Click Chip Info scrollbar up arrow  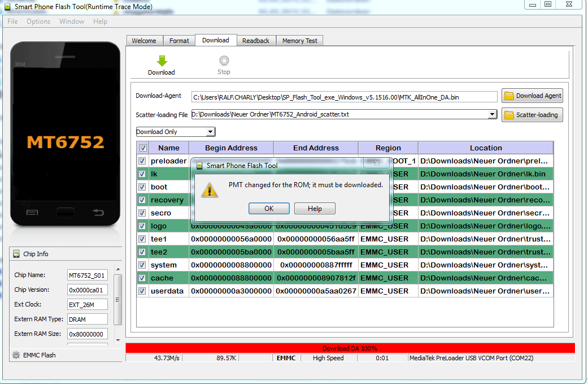[x=117, y=269]
